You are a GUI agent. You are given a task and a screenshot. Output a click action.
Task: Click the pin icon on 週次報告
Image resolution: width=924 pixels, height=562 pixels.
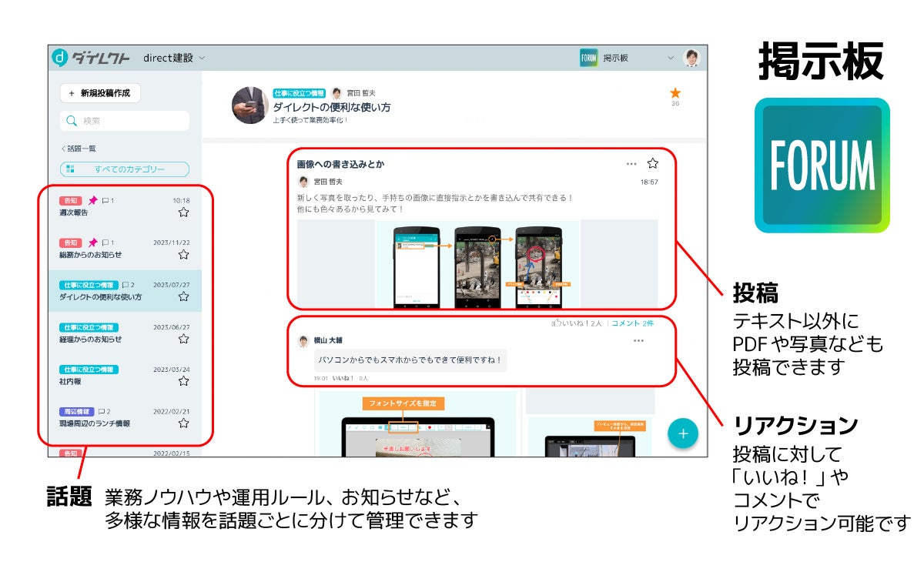[x=92, y=200]
